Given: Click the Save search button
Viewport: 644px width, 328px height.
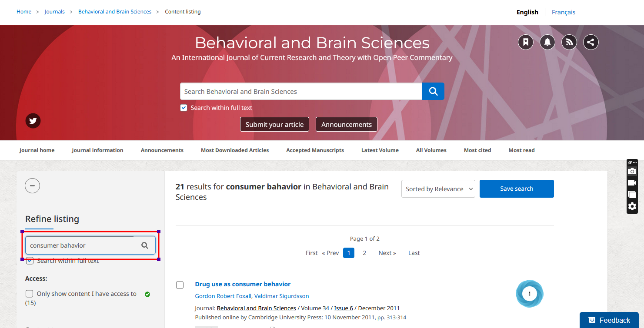Looking at the screenshot, I should tap(516, 189).
